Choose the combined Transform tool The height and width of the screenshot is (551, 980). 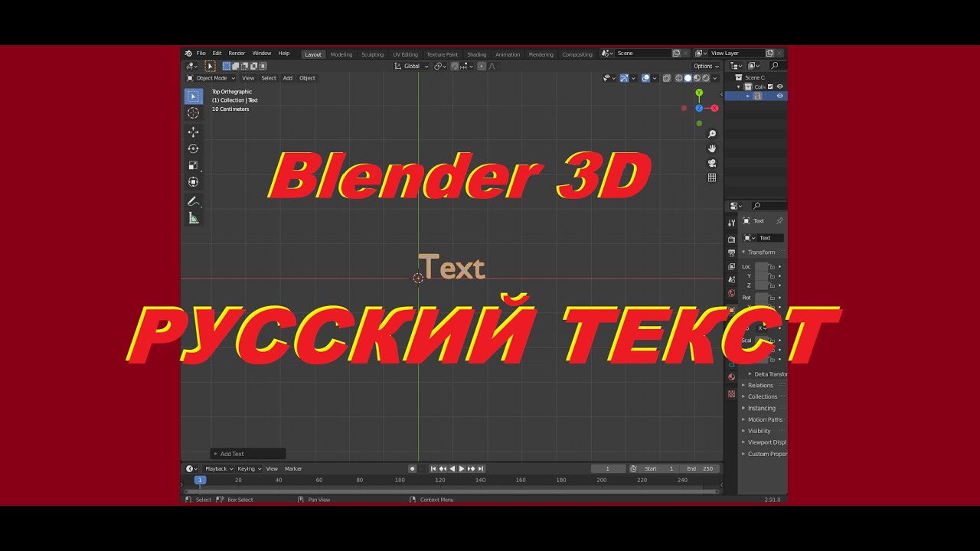pos(193,182)
